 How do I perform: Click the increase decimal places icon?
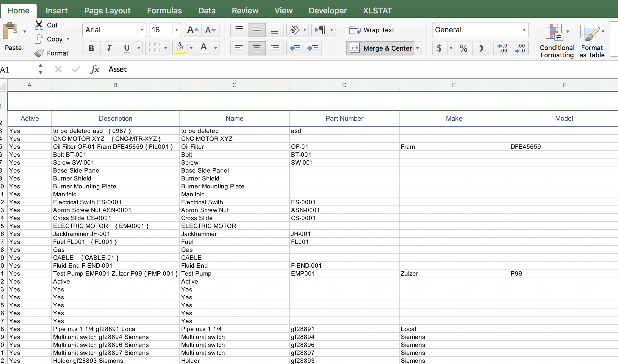pyautogui.click(x=502, y=48)
